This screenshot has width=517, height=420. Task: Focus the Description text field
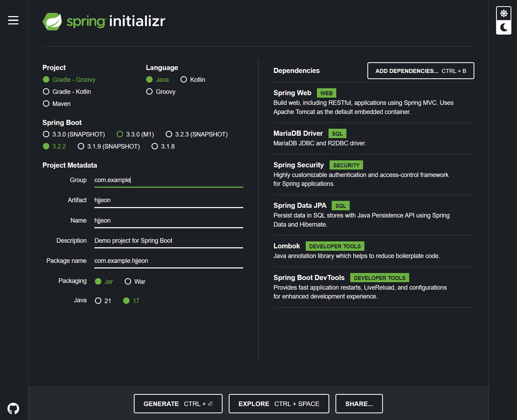pyautogui.click(x=168, y=241)
